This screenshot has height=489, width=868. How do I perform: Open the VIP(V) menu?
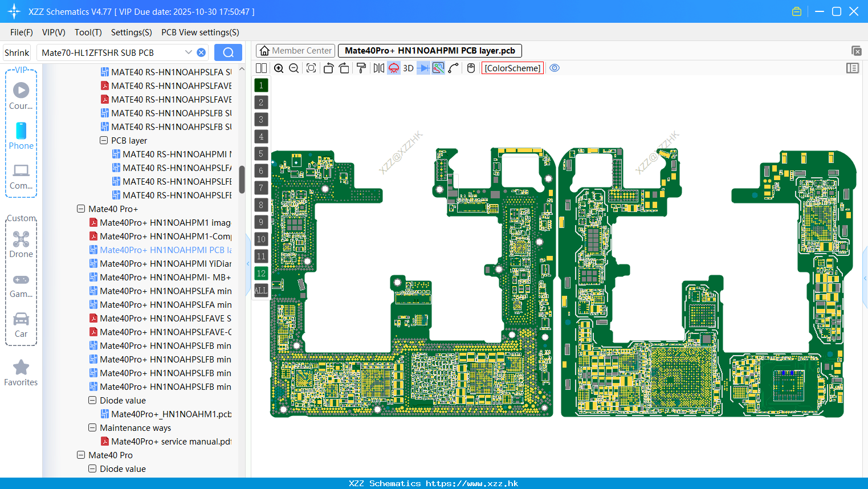[x=54, y=32]
